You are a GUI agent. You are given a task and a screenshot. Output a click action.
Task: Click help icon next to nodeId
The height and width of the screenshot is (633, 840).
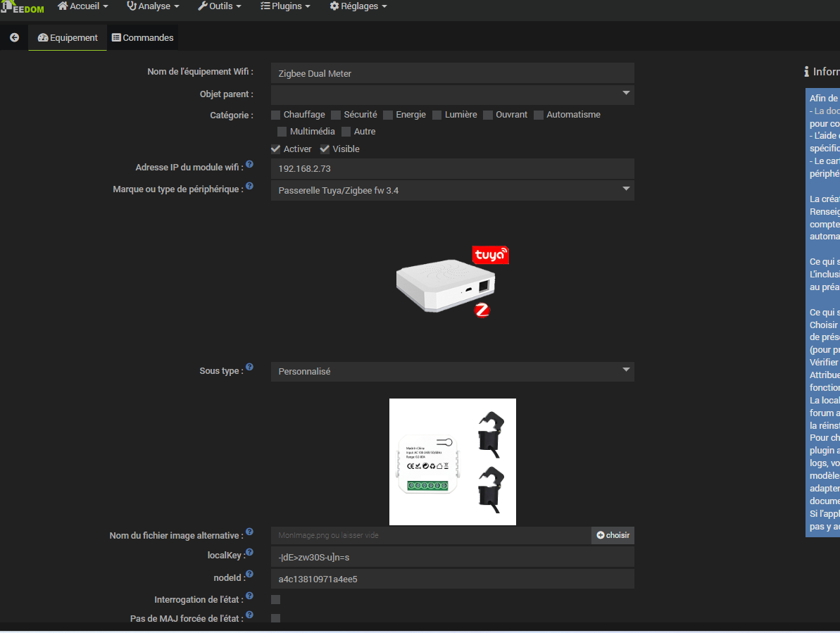(250, 574)
